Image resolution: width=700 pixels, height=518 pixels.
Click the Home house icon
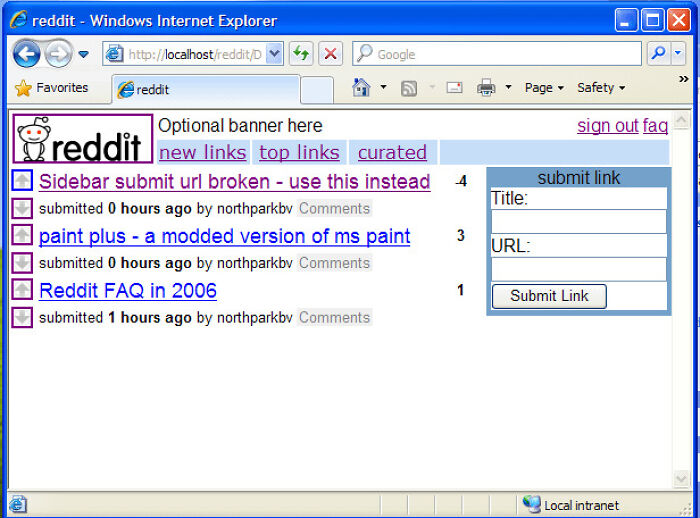click(x=361, y=88)
